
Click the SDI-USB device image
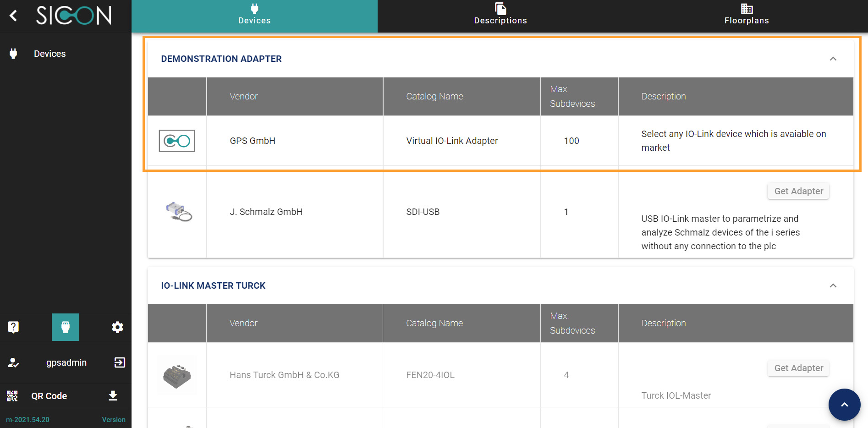coord(178,212)
